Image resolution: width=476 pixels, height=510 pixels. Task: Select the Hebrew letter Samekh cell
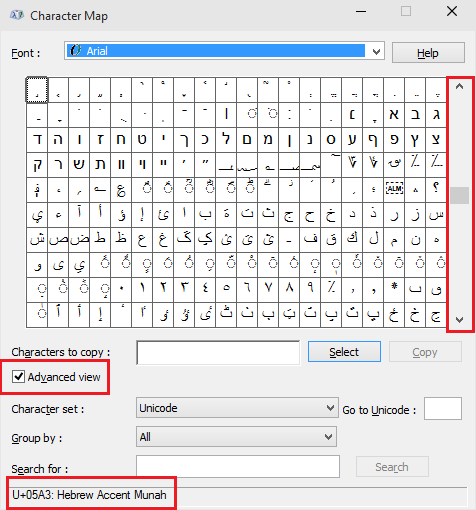point(331,140)
